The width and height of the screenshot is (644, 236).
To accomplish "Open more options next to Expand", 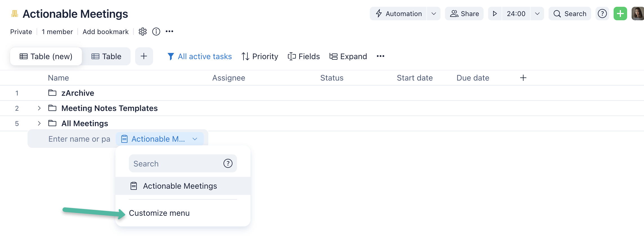I will tap(381, 56).
